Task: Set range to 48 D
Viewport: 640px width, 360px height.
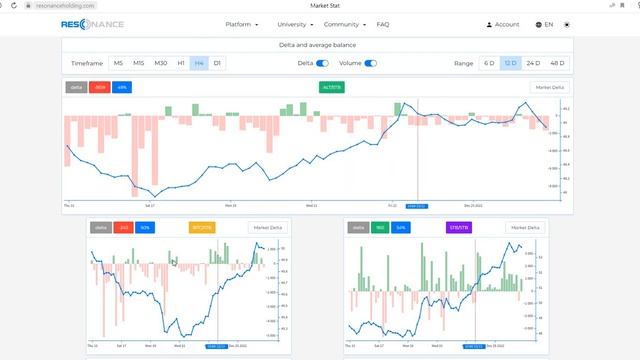Action: point(557,63)
